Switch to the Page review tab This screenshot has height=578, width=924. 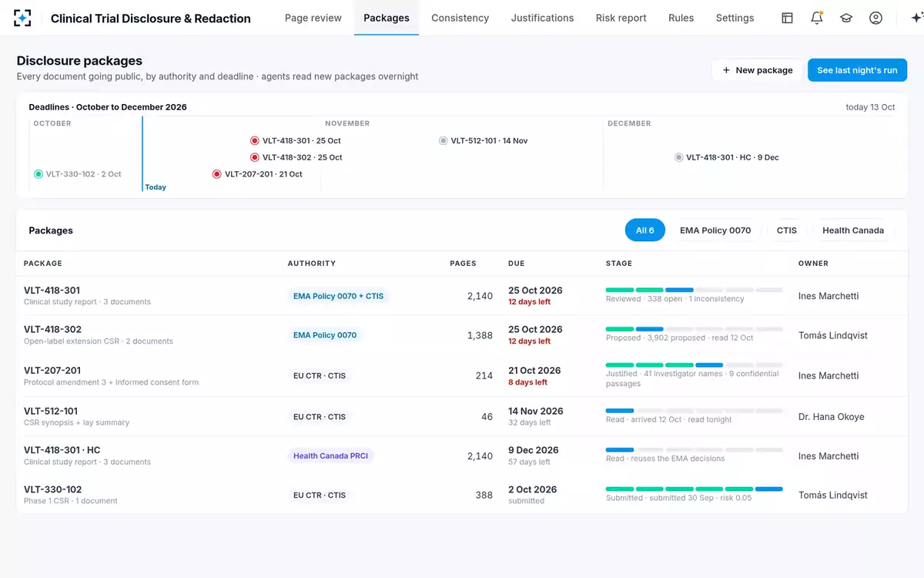tap(313, 18)
